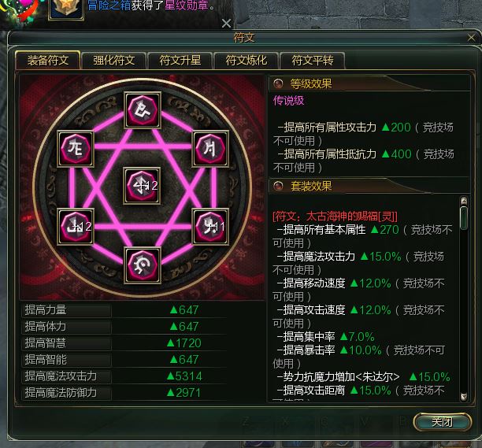482x448 pixels.
Task: Click the set effects scrollbar thumb
Action: pos(464,218)
